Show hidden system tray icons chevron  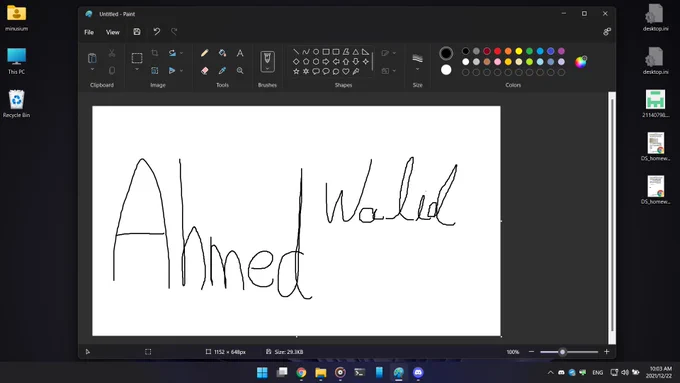tap(551, 372)
